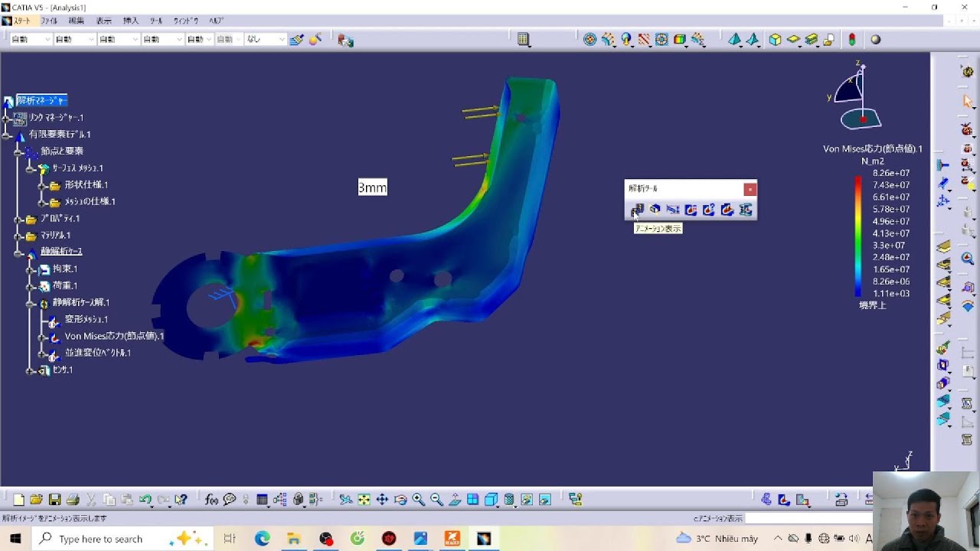Click the last icon in the Analysis Tools panel

(x=745, y=210)
